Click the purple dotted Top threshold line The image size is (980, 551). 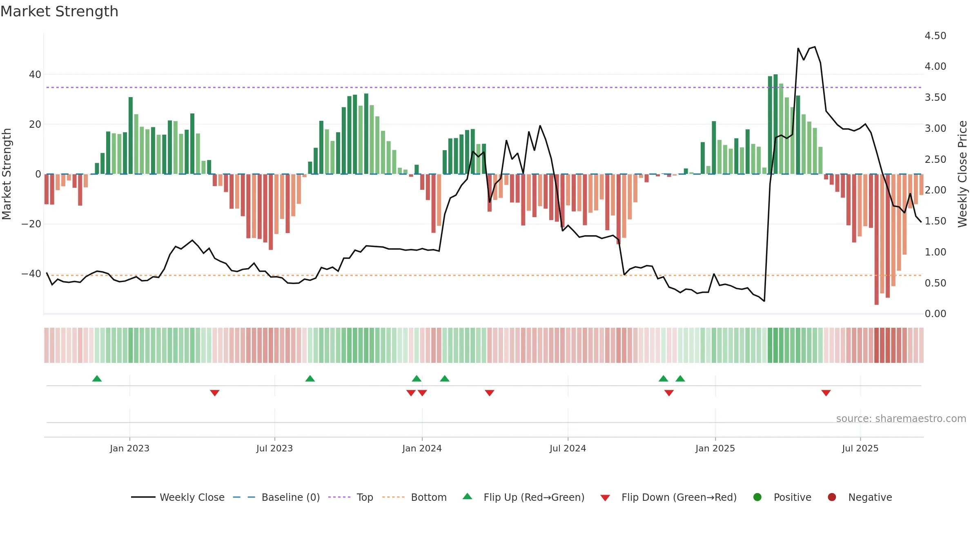[x=484, y=87]
